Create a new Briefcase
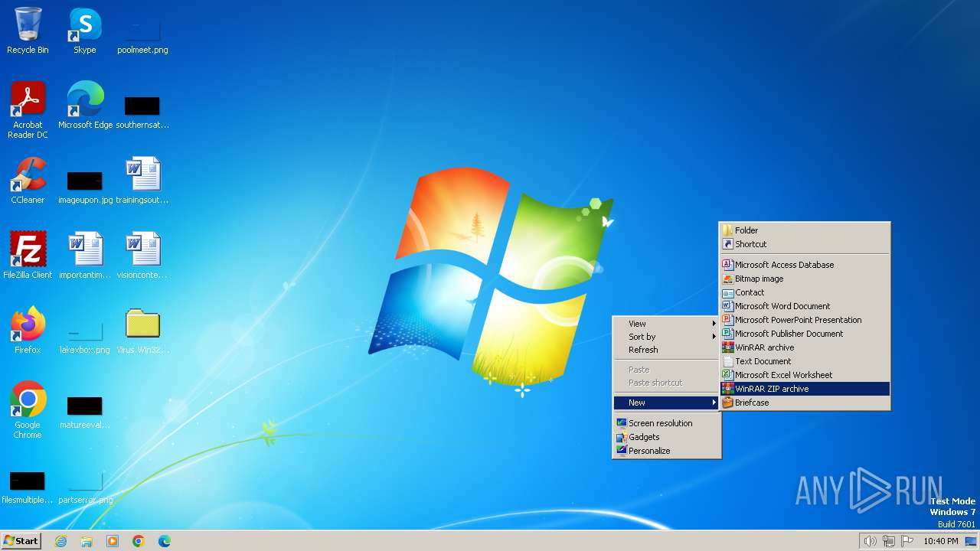Screen dimensions: 980x551 coord(805,403)
